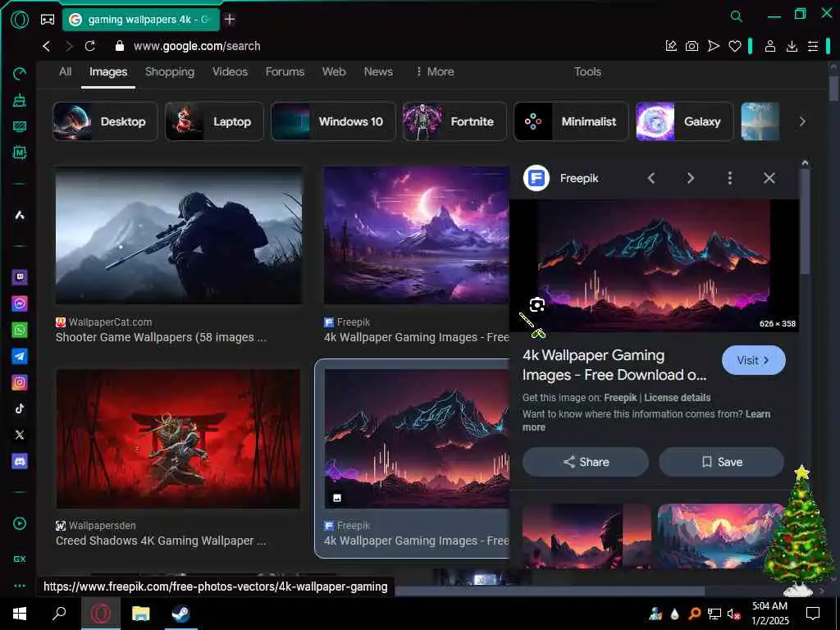
Task: Select the Fortnite suggestion chip
Action: pos(454,121)
